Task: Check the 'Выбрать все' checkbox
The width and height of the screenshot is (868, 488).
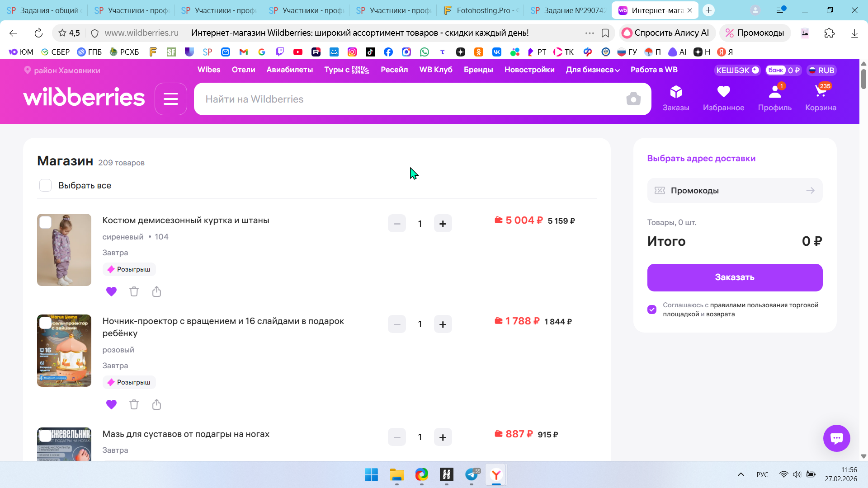Action: tap(45, 185)
